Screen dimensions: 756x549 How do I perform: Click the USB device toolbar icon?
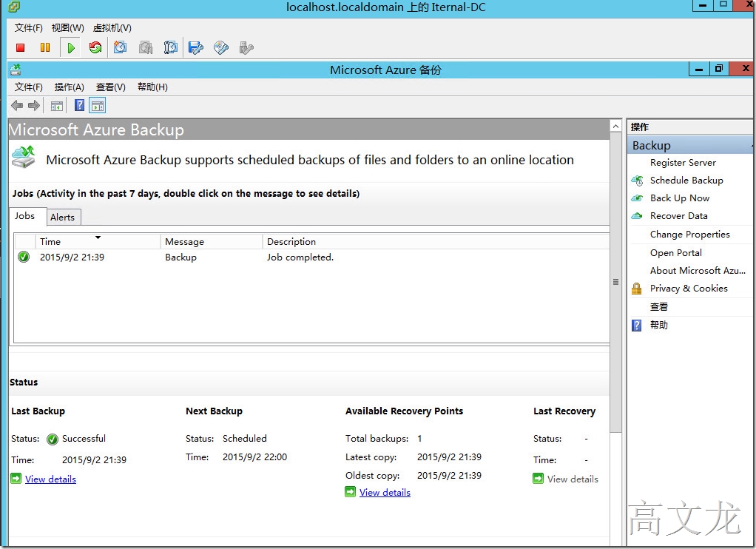[x=246, y=47]
